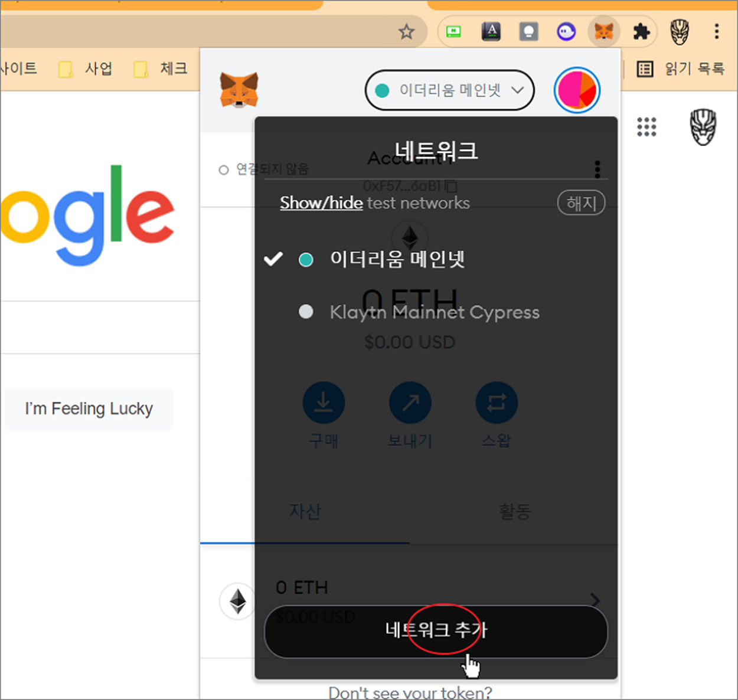Click the 0 ETH asset entry
The image size is (738, 700).
(302, 588)
